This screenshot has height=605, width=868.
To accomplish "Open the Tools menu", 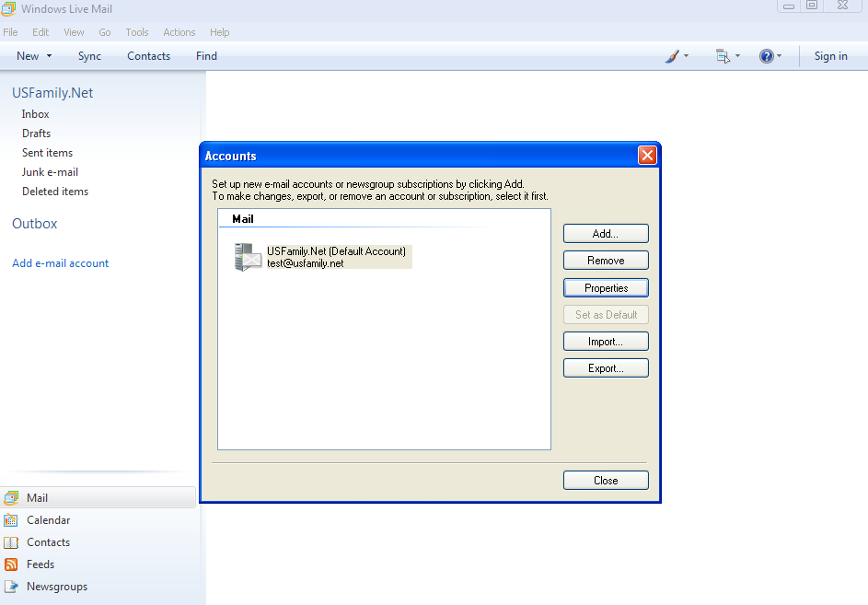I will pyautogui.click(x=137, y=32).
